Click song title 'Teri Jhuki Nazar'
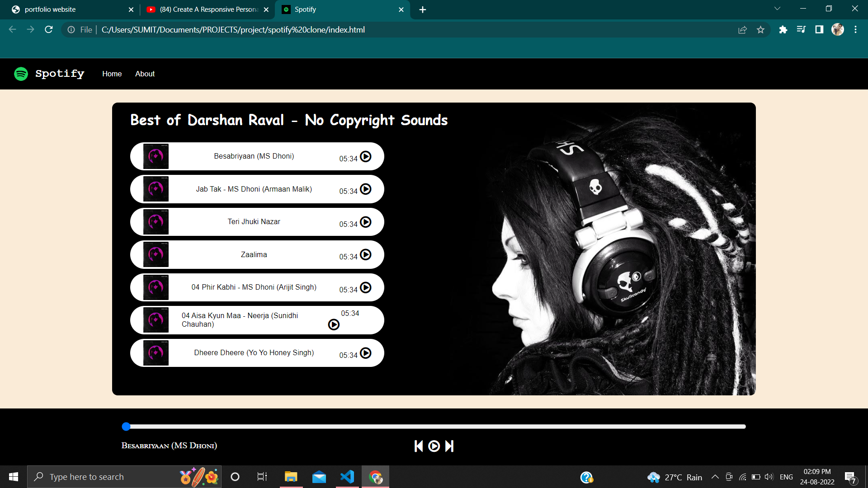The image size is (868, 488). pyautogui.click(x=254, y=221)
